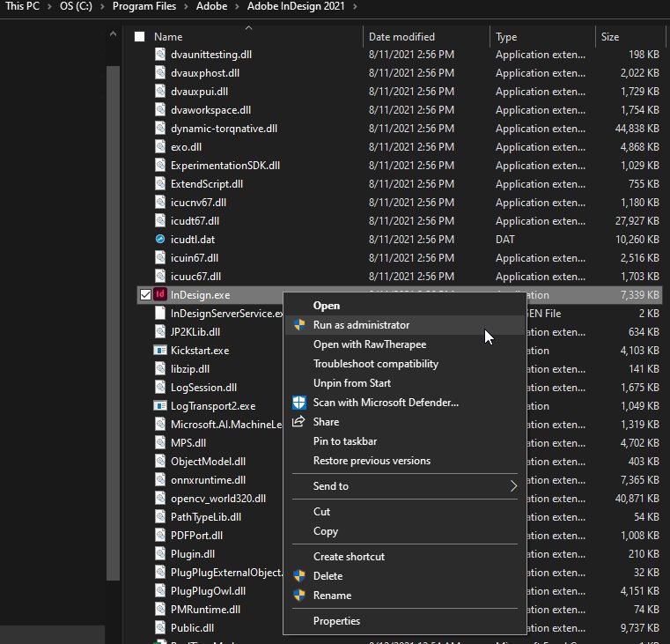670x644 pixels.
Task: Click the PMRuntime.dll file icon
Action: (160, 609)
